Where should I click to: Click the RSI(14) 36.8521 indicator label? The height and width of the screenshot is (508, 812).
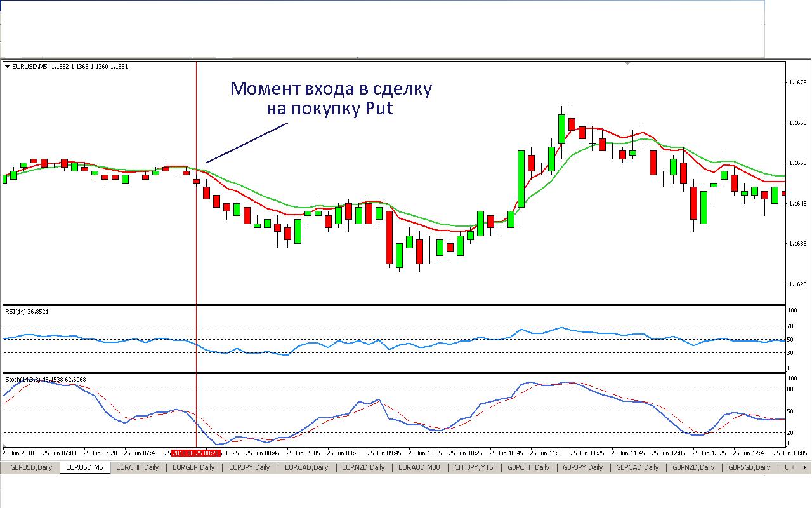pos(27,311)
